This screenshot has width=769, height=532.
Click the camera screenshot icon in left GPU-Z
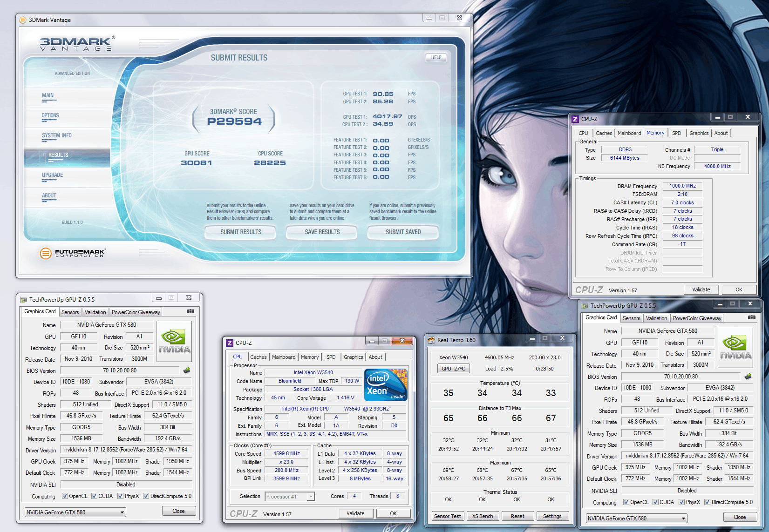[191, 311]
